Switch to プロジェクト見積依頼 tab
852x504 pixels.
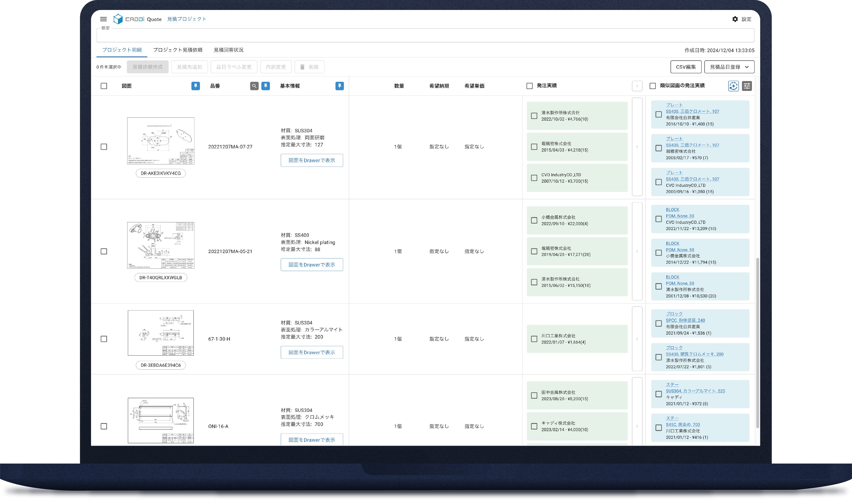177,50
